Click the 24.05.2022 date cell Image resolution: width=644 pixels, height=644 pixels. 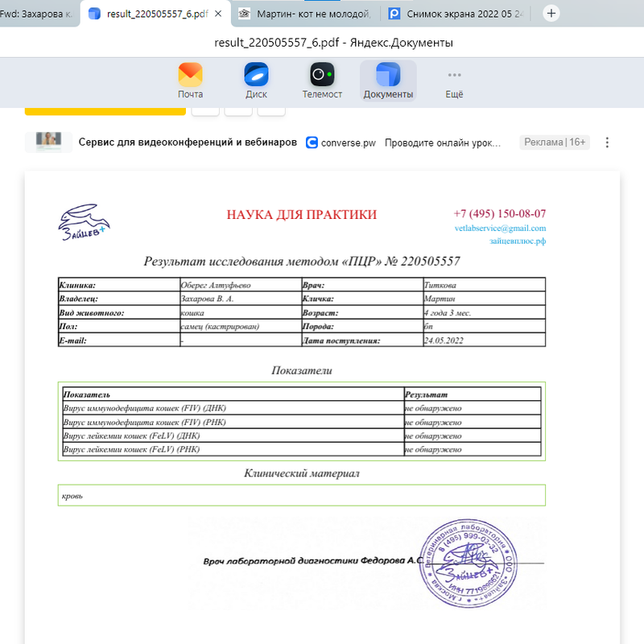485,340
